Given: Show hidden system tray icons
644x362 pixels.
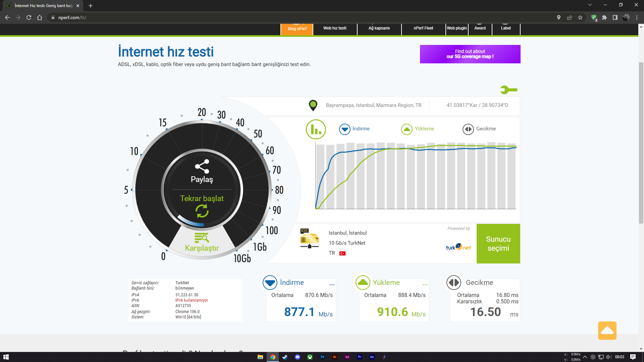Looking at the screenshot, I should pyautogui.click(x=585, y=357).
